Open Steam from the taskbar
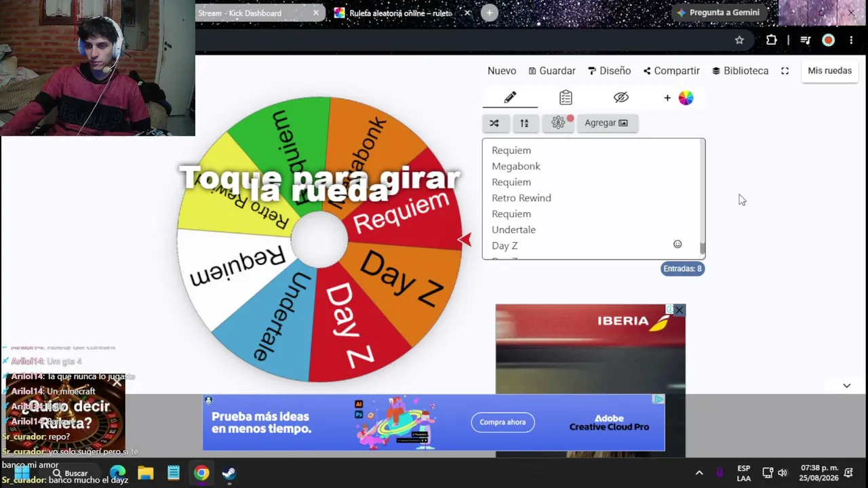Image resolution: width=868 pixels, height=488 pixels. (x=229, y=472)
